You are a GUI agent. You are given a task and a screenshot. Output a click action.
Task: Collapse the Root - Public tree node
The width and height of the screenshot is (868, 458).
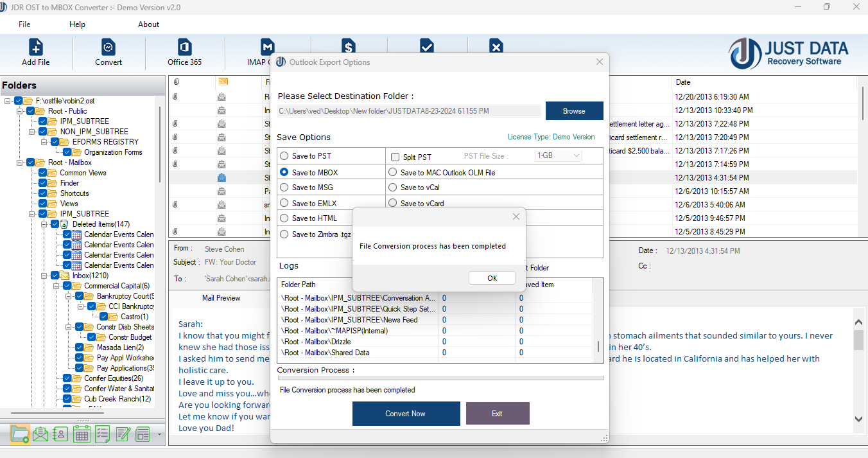20,111
